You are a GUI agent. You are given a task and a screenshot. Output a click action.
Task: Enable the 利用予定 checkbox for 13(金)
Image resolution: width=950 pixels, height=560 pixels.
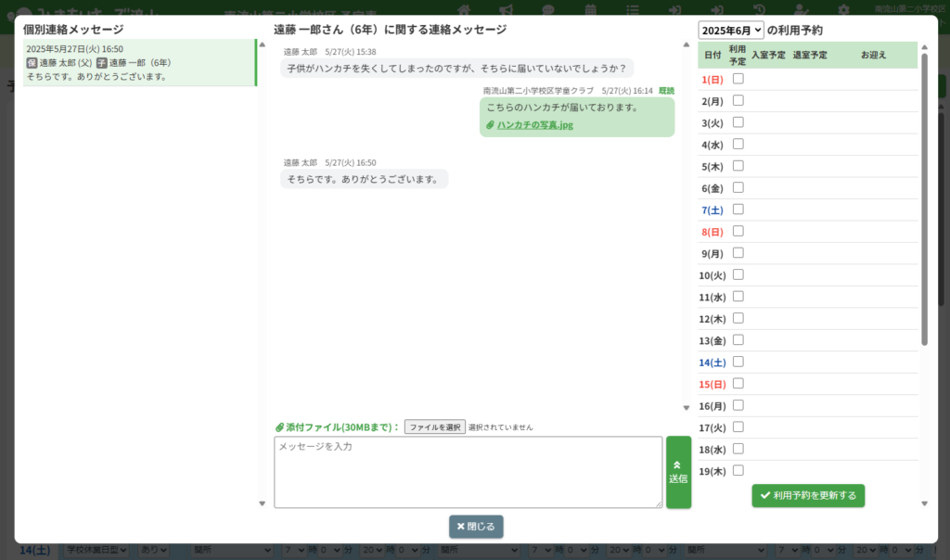[738, 340]
